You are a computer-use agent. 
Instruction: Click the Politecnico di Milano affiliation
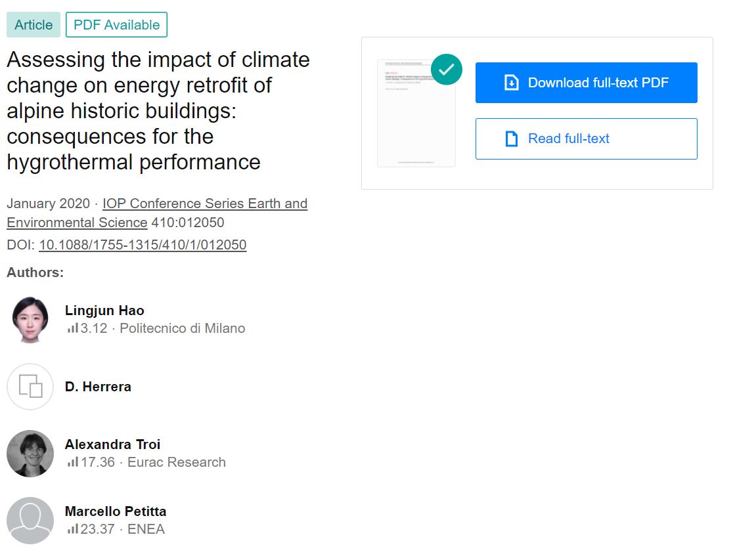(x=183, y=328)
